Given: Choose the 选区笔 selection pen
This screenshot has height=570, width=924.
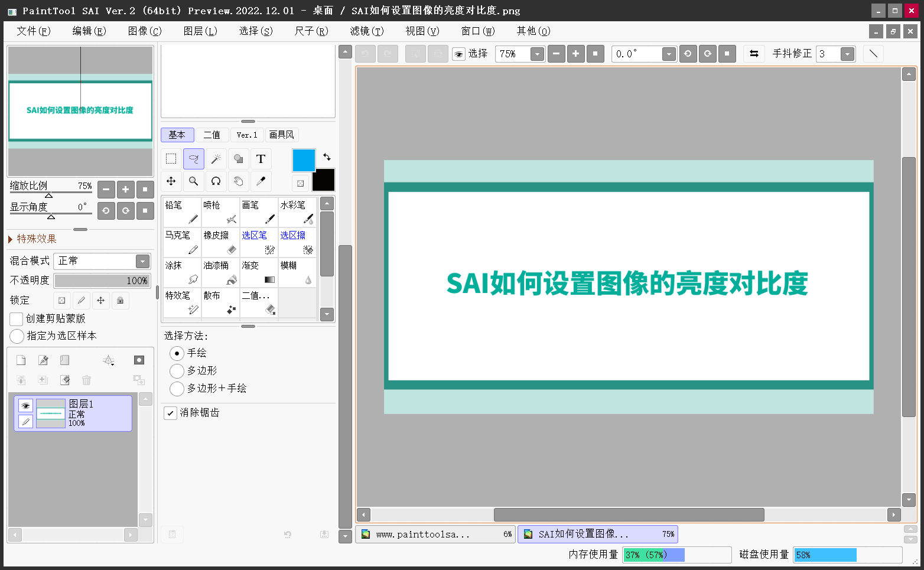Looking at the screenshot, I should (259, 242).
